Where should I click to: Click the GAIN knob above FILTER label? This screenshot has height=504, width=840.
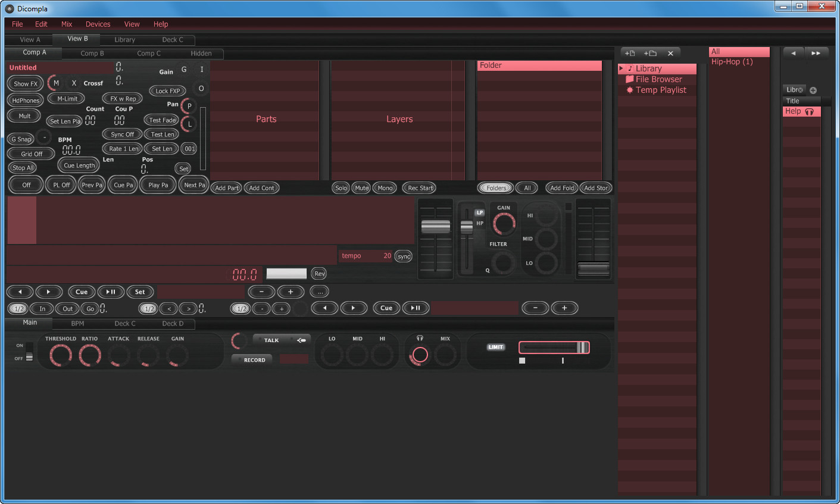(x=504, y=224)
